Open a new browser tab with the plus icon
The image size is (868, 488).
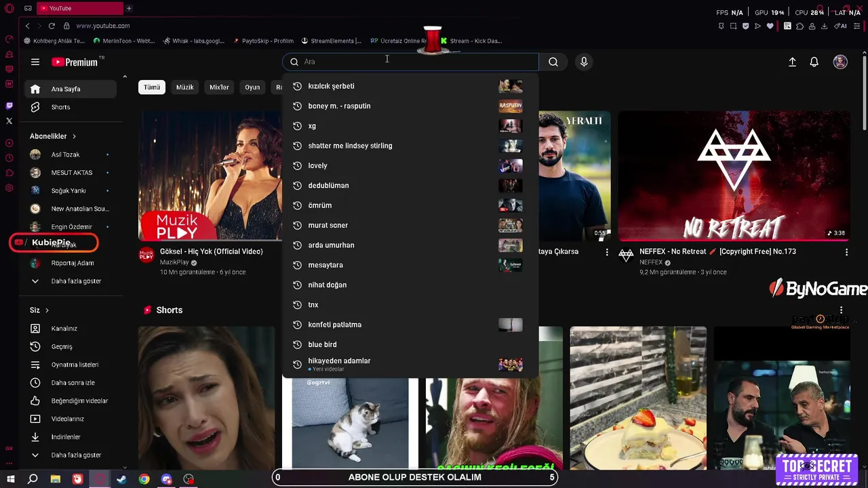point(129,8)
